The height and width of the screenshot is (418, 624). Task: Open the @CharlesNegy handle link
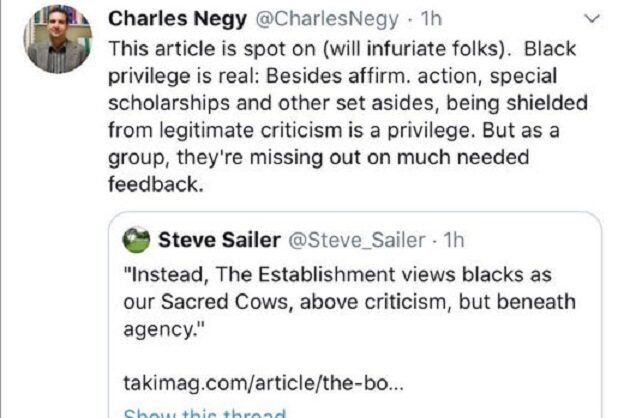pos(326,19)
